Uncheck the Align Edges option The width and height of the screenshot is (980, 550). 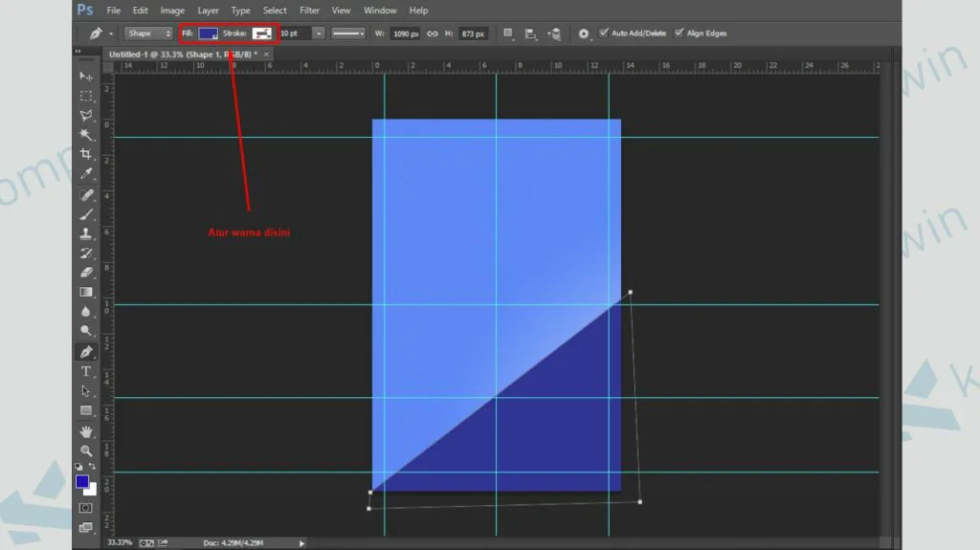pyautogui.click(x=679, y=33)
